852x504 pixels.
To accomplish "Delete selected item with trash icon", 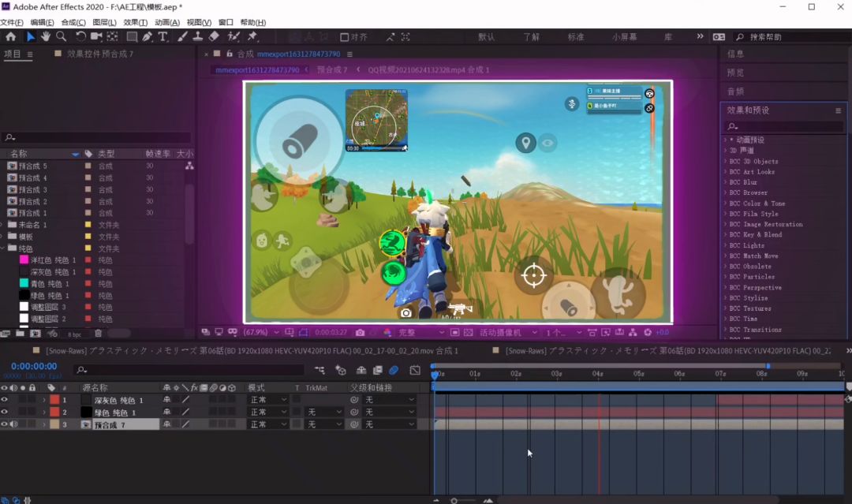I will pyautogui.click(x=99, y=334).
